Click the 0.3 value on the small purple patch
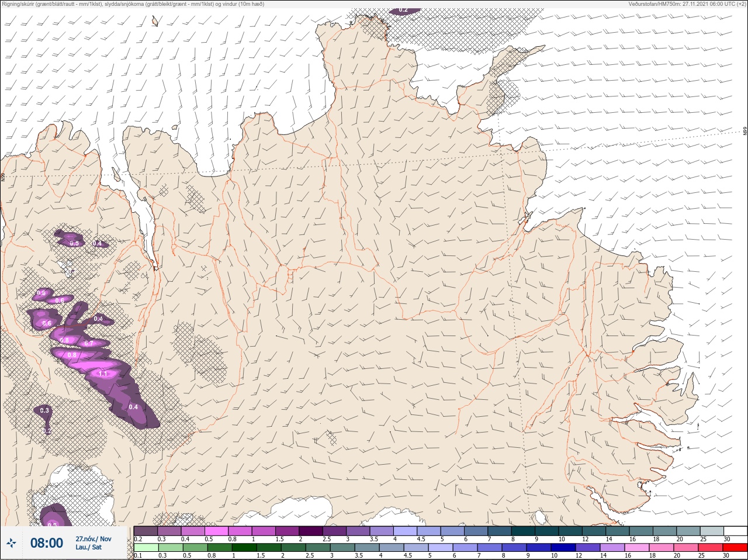The width and height of the screenshot is (748, 560). click(x=44, y=410)
